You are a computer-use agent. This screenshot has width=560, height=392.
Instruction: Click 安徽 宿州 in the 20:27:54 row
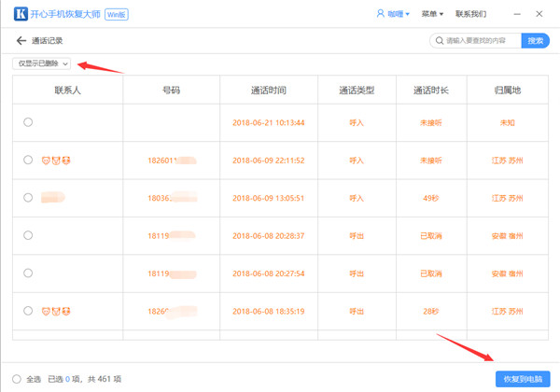click(508, 273)
